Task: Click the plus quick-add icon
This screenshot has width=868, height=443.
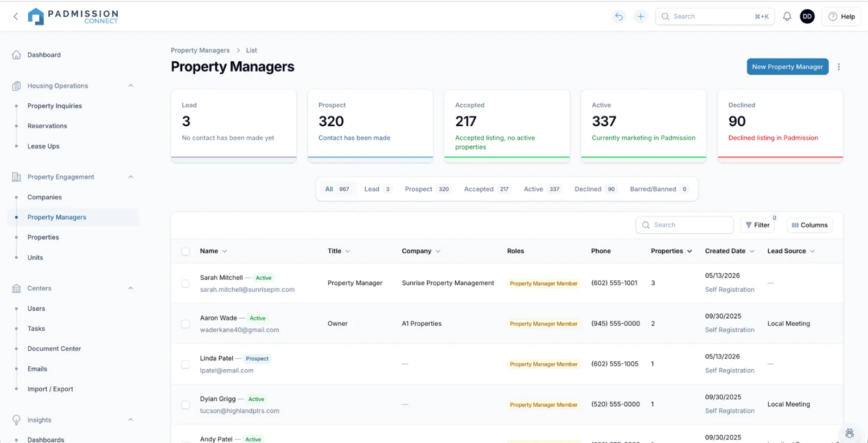Action: (x=641, y=16)
